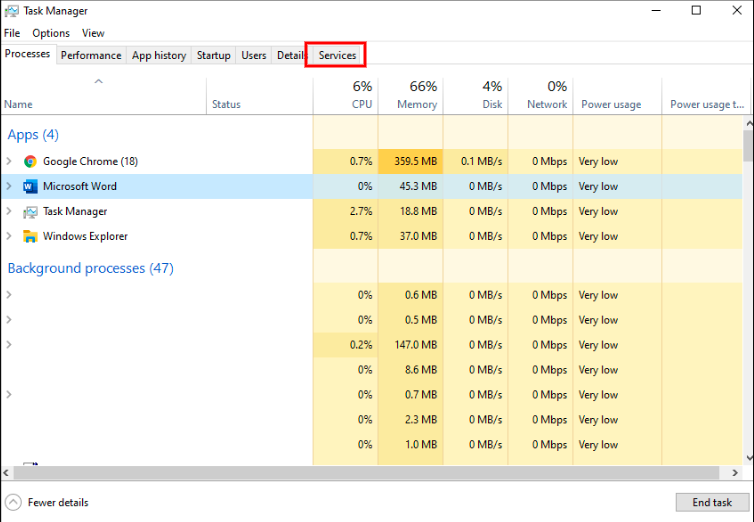Expand the Microsoft Word process group
The height and width of the screenshot is (522, 754).
tap(9, 186)
